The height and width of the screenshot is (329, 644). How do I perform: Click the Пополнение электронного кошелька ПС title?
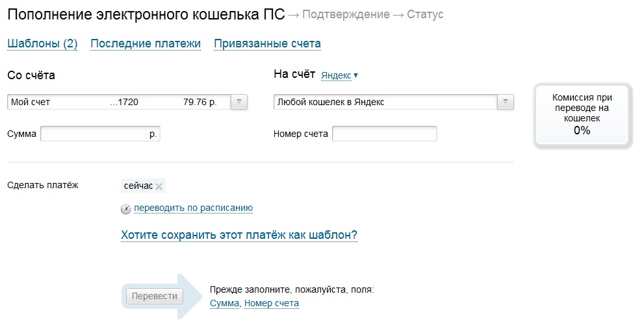[146, 14]
